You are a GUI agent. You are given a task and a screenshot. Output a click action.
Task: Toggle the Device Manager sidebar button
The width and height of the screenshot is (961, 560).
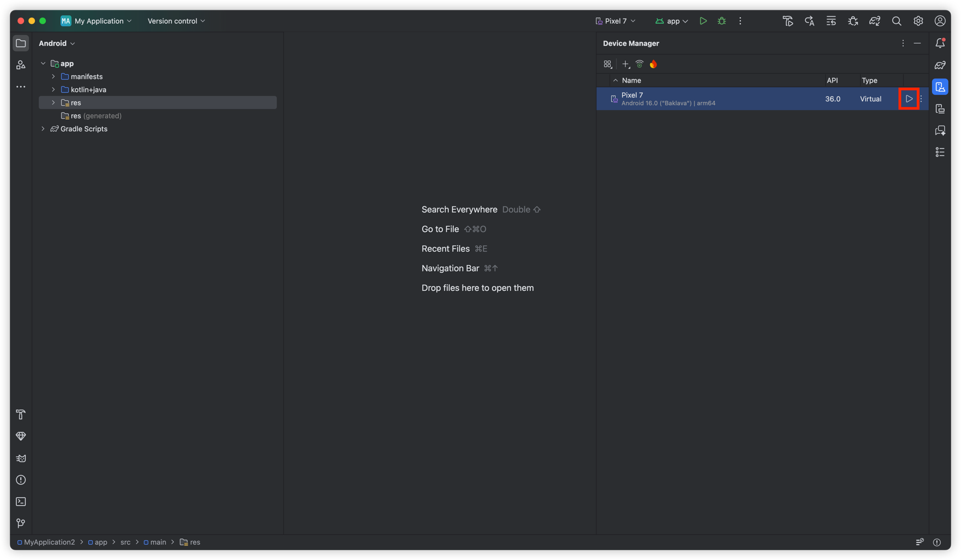click(940, 87)
